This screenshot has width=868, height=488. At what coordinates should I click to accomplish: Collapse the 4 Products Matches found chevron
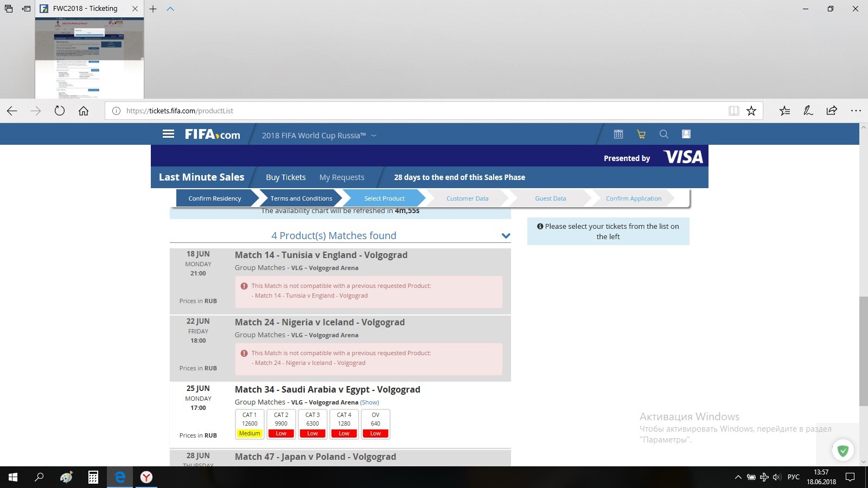(506, 236)
